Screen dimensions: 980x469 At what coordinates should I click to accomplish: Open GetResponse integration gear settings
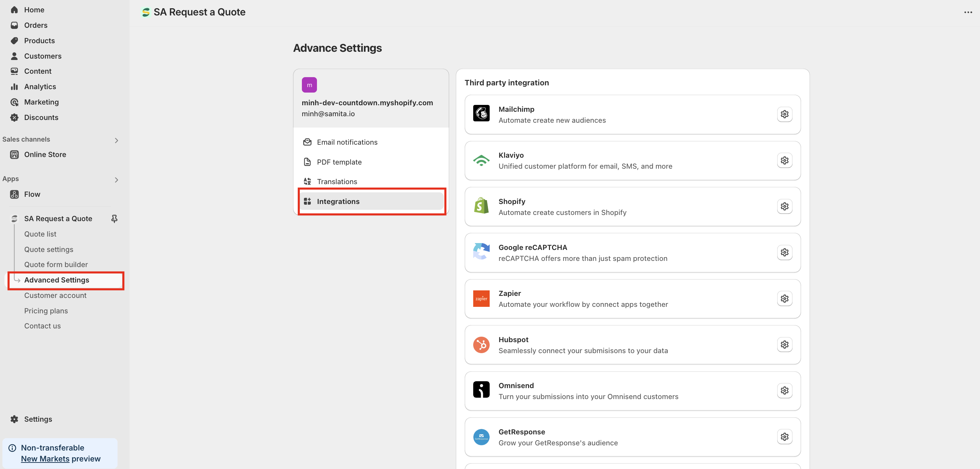click(784, 437)
